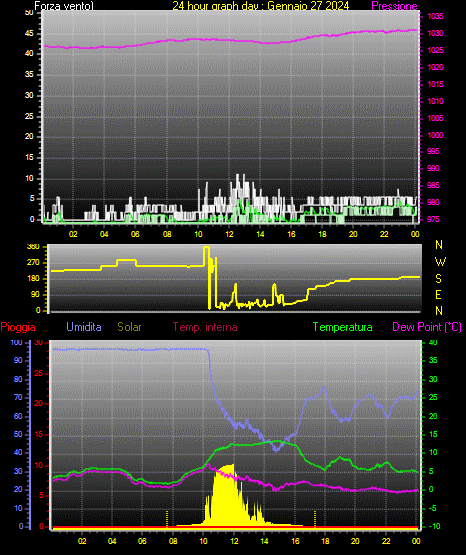The height and width of the screenshot is (555, 466).
Task: Click the S compass direction label
Action: click(438, 279)
